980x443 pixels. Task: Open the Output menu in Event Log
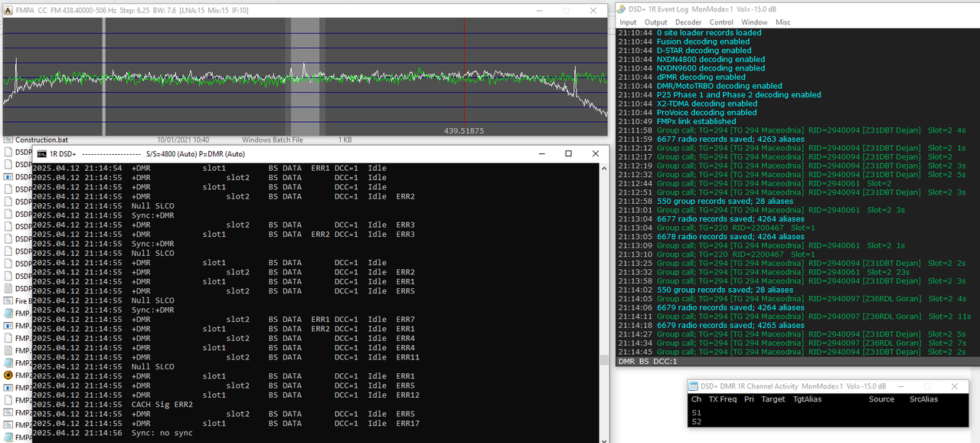(x=656, y=22)
